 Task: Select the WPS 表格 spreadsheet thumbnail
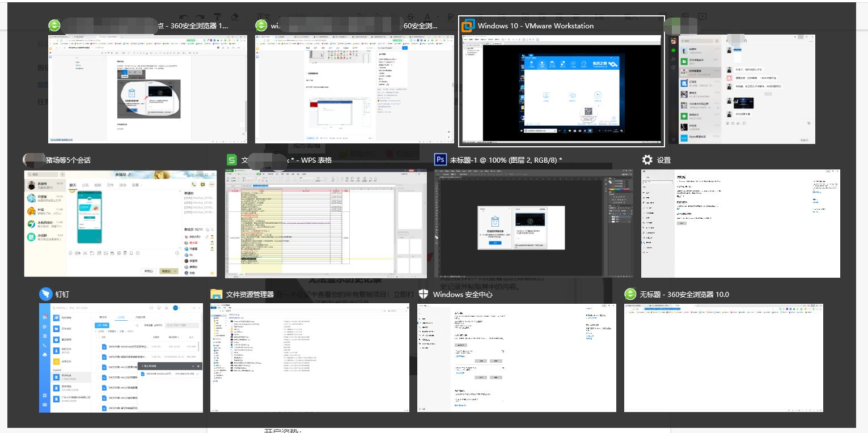coord(325,223)
